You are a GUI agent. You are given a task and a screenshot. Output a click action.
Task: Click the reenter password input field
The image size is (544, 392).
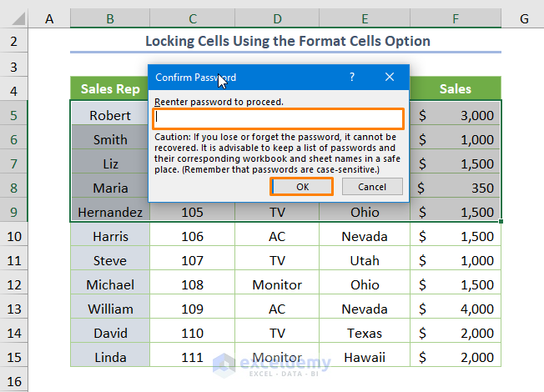click(279, 119)
